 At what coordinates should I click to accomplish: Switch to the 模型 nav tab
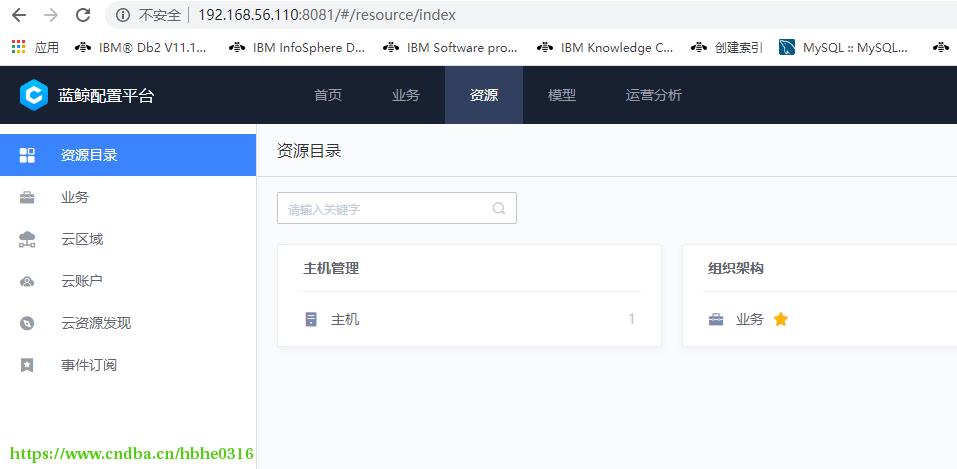click(x=562, y=95)
